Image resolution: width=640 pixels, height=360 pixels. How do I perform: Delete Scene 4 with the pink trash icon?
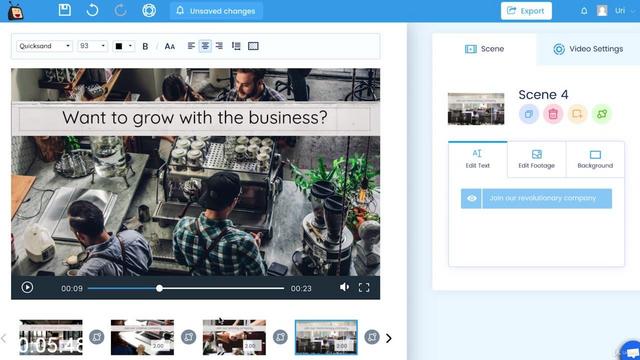pos(553,114)
